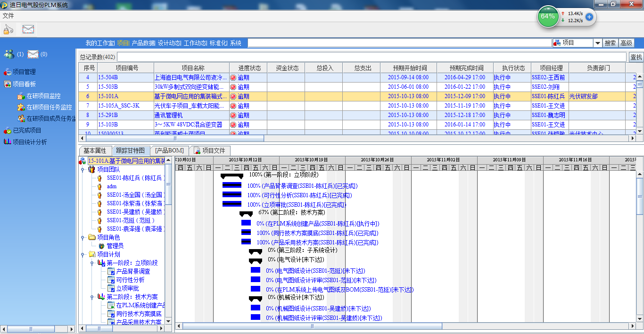This screenshot has height=334, width=644.
Task: Open 已完成项目 in the sidebar
Action: point(27,131)
